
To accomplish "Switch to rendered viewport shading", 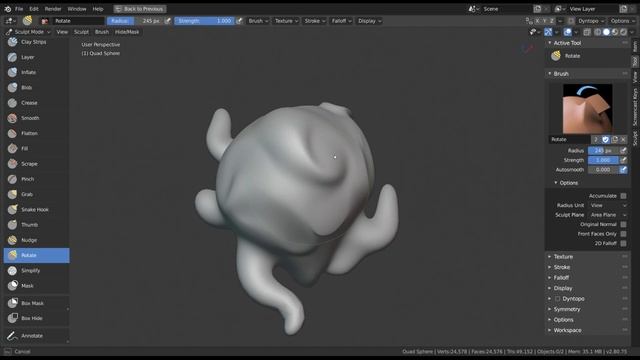I will click(x=623, y=32).
